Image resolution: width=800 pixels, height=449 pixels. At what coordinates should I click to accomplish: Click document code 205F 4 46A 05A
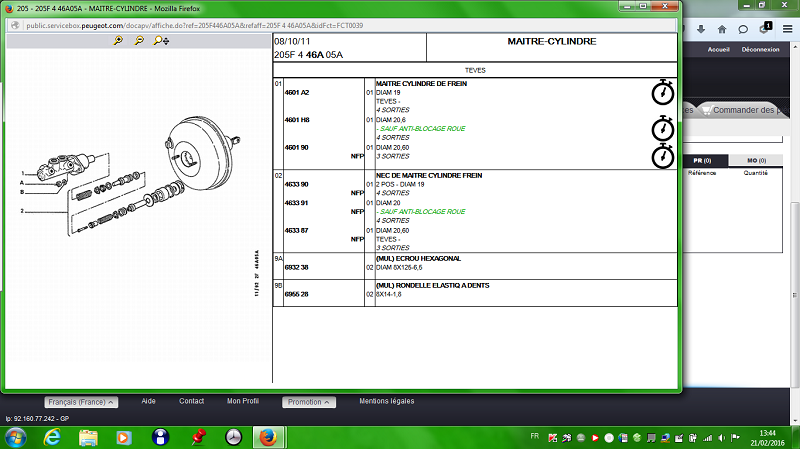click(308, 55)
